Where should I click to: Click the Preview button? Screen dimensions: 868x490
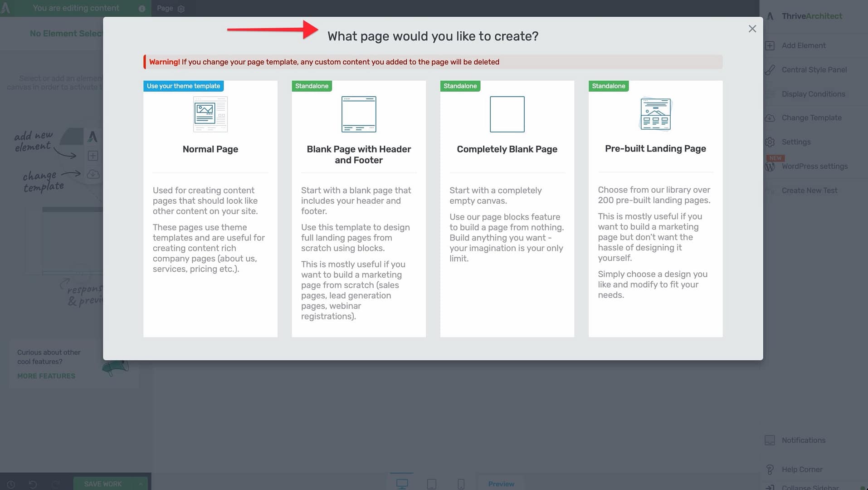pyautogui.click(x=501, y=484)
